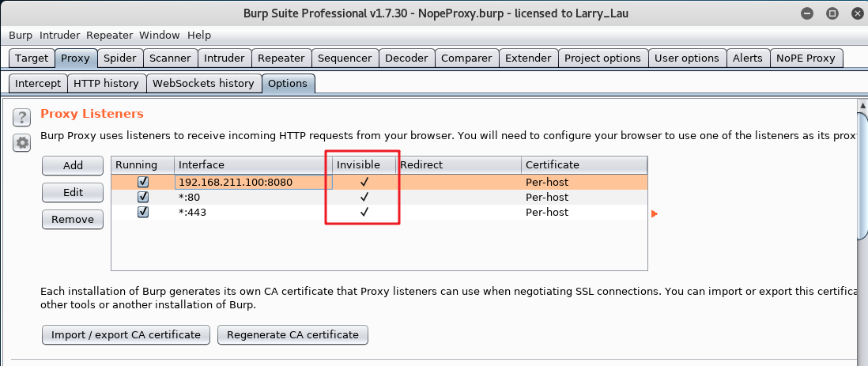This screenshot has height=366, width=868.
Task: Click Import / export CA certificate
Action: point(126,334)
